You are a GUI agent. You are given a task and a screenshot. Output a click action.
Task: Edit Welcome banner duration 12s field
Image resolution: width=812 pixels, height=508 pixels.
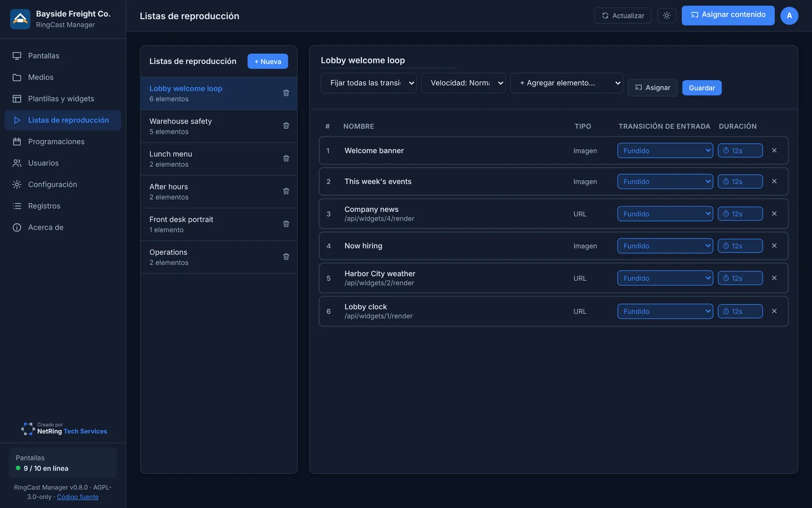(x=740, y=150)
